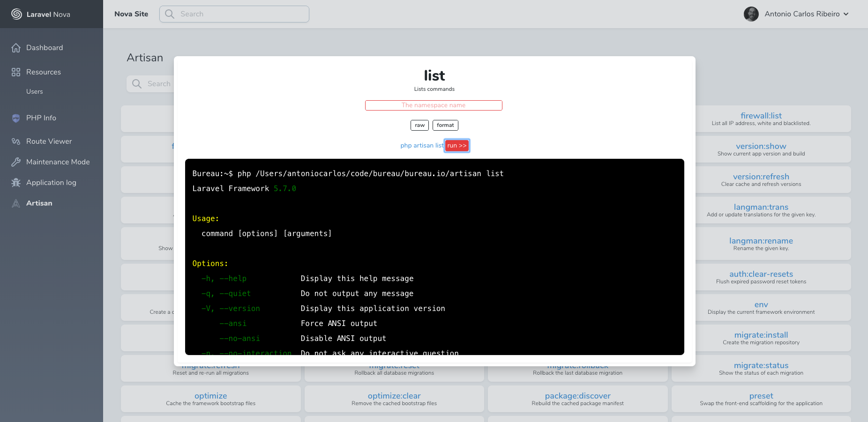Toggle the format option

[x=445, y=125]
